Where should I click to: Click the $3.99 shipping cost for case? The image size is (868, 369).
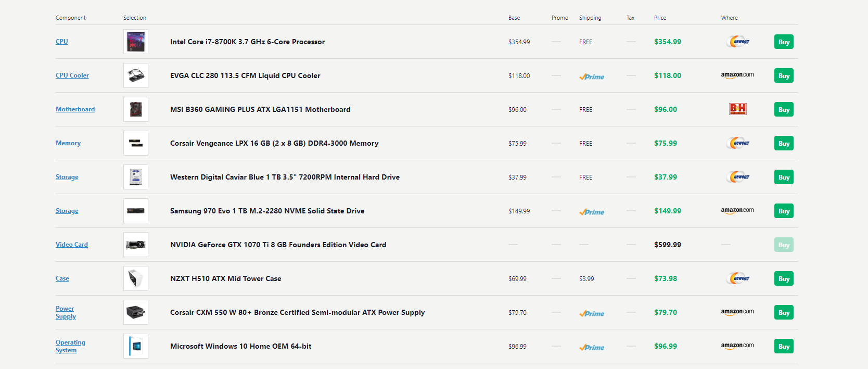point(586,279)
